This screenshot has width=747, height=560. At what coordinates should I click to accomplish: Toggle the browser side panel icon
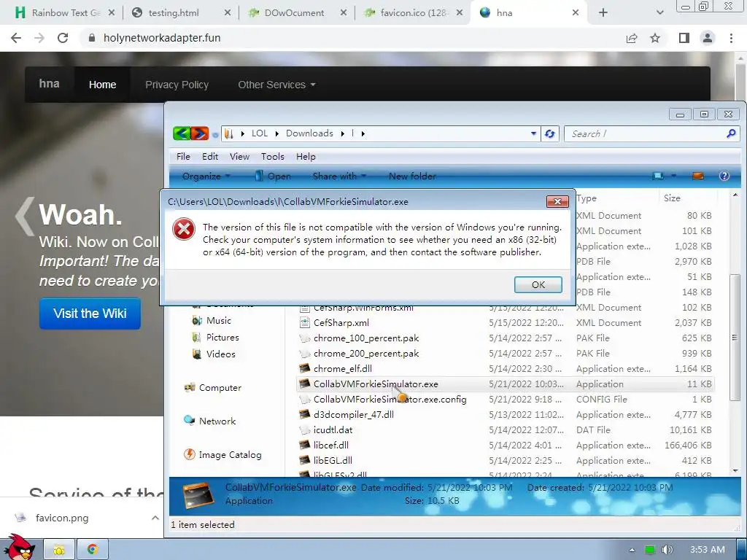[x=684, y=38]
